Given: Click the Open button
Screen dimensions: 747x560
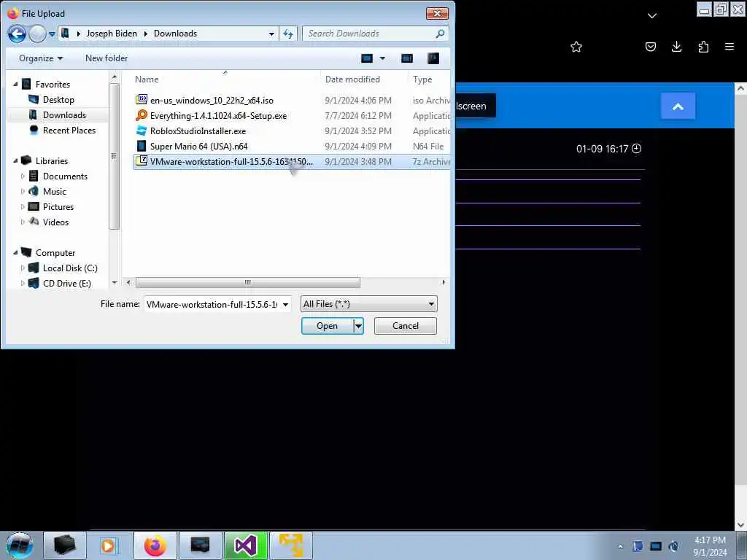Looking at the screenshot, I should click(328, 326).
